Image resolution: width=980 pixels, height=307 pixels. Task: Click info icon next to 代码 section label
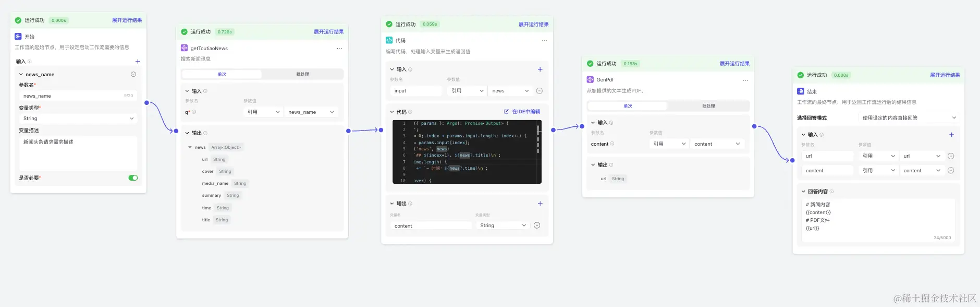410,112
